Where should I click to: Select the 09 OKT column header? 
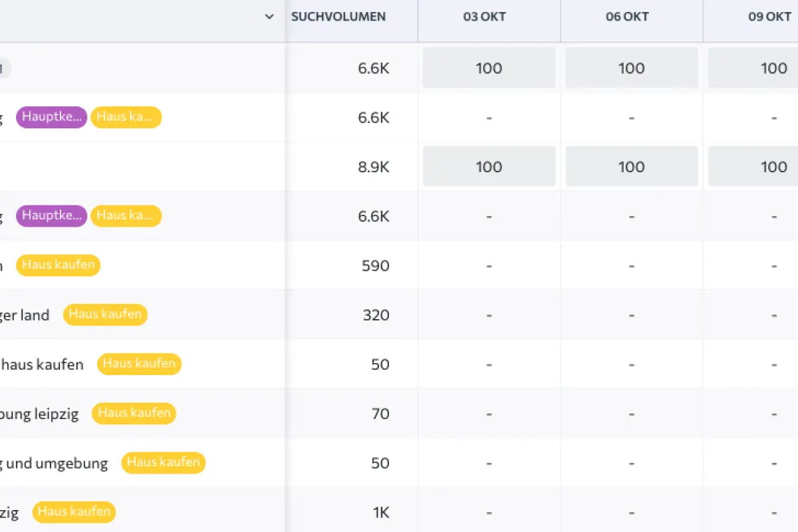coord(769,17)
